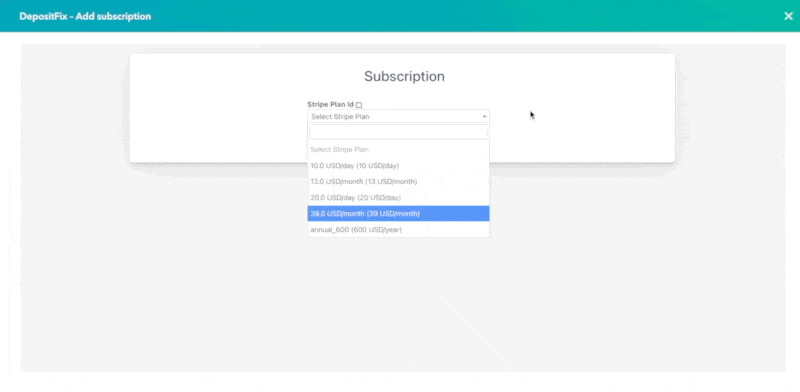The width and height of the screenshot is (800, 392).
Task: Click the 'Subscription' heading
Action: click(x=404, y=77)
